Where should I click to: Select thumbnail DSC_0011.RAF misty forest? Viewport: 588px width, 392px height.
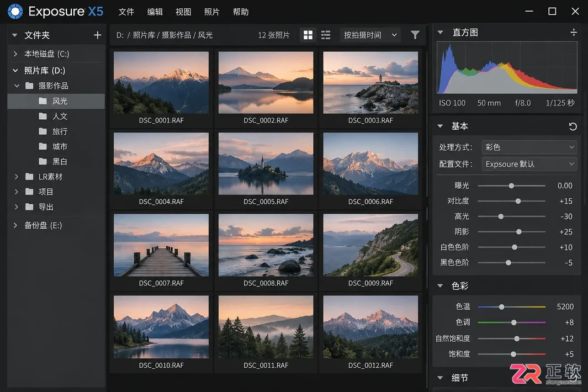tap(266, 327)
